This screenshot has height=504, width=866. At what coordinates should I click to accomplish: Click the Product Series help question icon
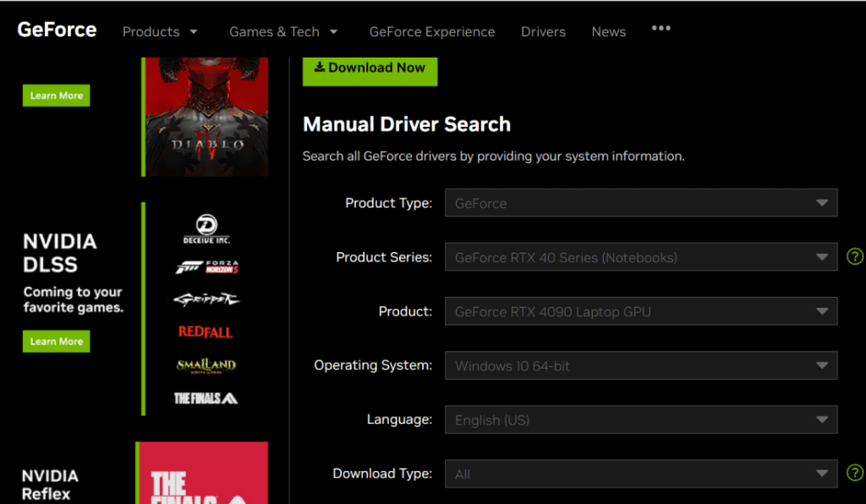coord(855,257)
